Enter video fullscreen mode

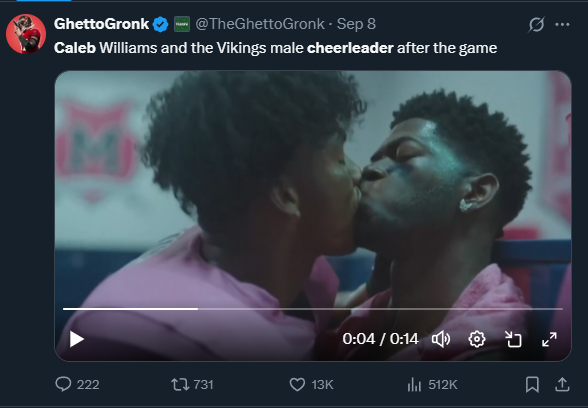[549, 339]
